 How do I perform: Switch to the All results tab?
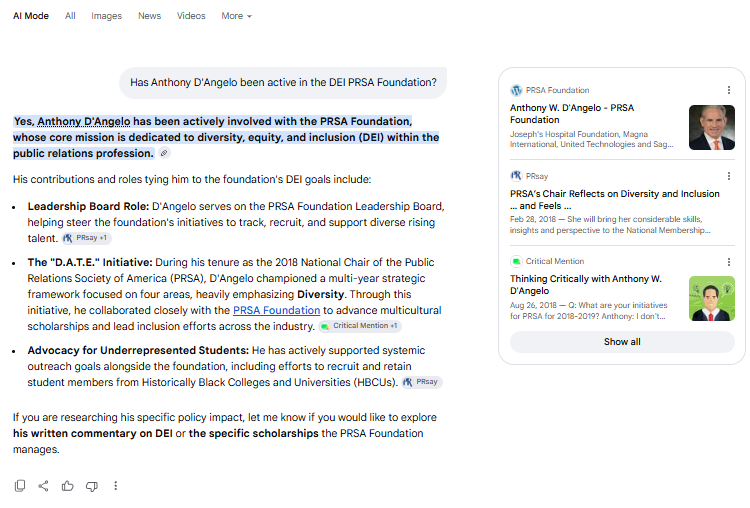tap(70, 16)
